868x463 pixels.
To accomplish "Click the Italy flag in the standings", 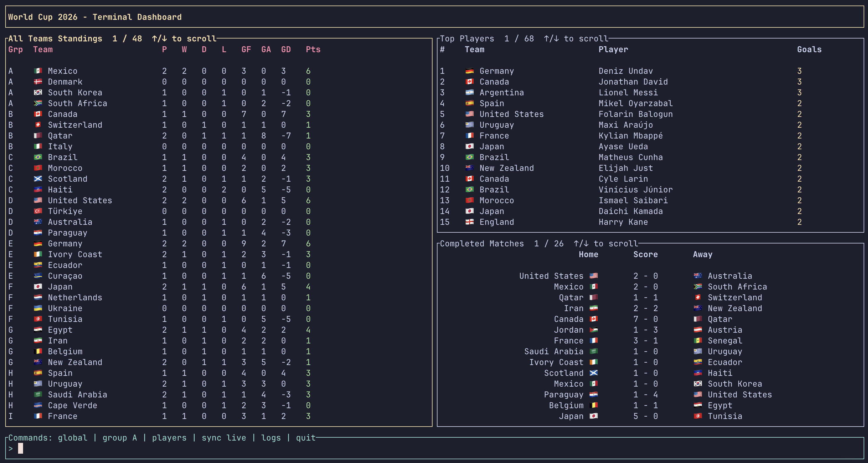I will click(x=38, y=146).
